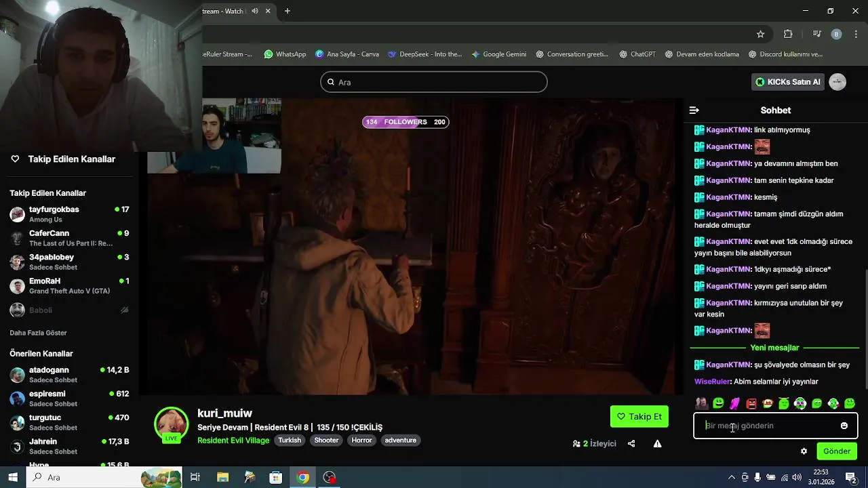Image resolution: width=868 pixels, height=488 pixels.
Task: Select the Turkish tag
Action: tap(290, 440)
